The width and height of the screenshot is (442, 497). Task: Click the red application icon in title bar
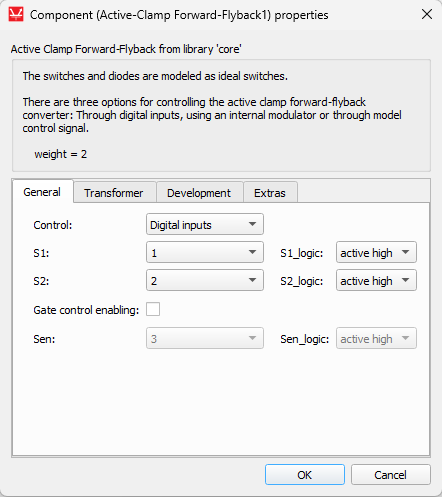16,15
